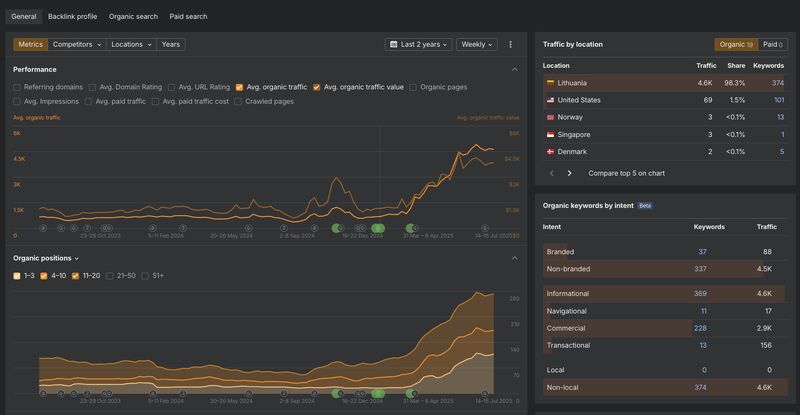Viewport: 800px width, 415px height.
Task: Click the Denmark flag icon
Action: tap(550, 151)
